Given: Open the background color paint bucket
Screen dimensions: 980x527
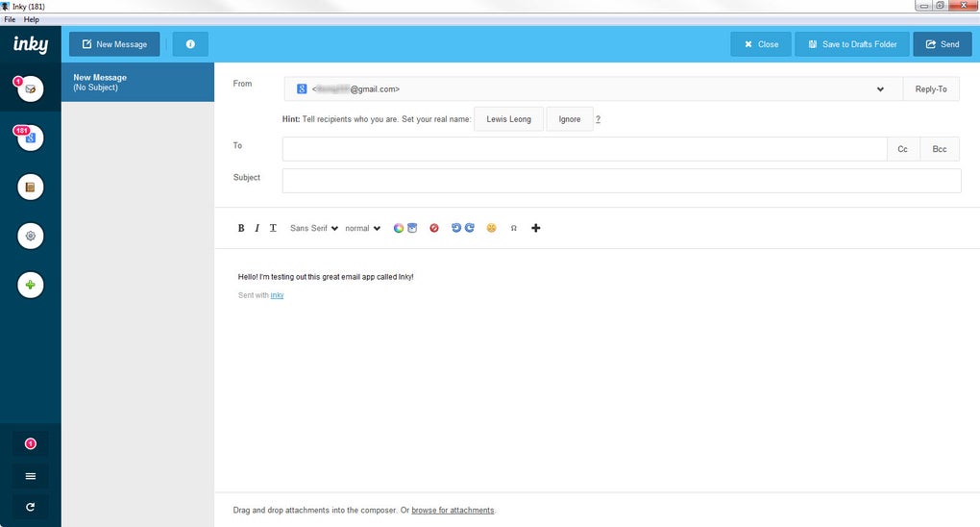Looking at the screenshot, I should tap(412, 229).
